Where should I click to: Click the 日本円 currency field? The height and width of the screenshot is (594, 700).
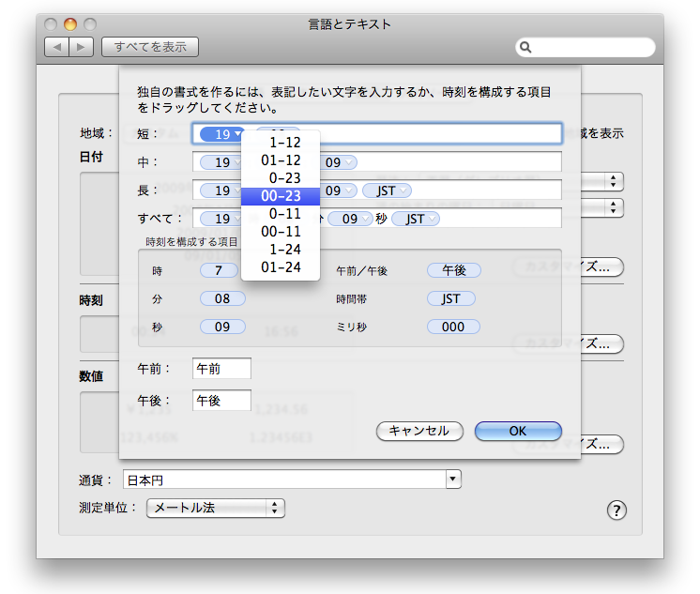click(284, 480)
